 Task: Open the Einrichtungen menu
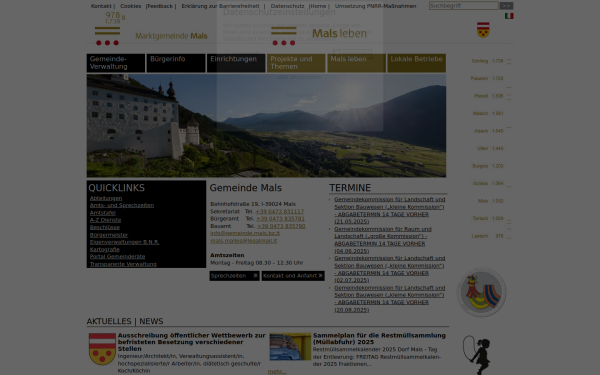[236, 63]
